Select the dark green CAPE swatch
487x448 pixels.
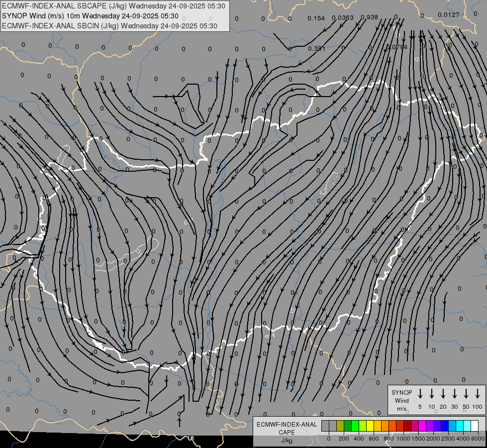348,426
